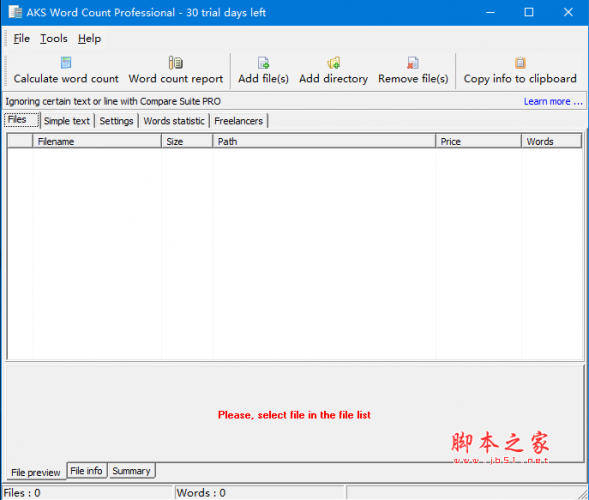Open the Words statistic tab
The image size is (589, 500).
coord(174,121)
